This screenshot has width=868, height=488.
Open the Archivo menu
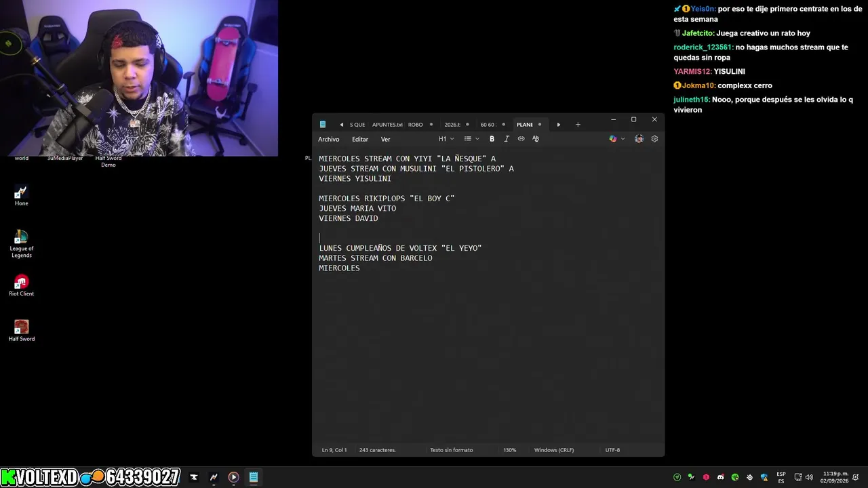329,139
